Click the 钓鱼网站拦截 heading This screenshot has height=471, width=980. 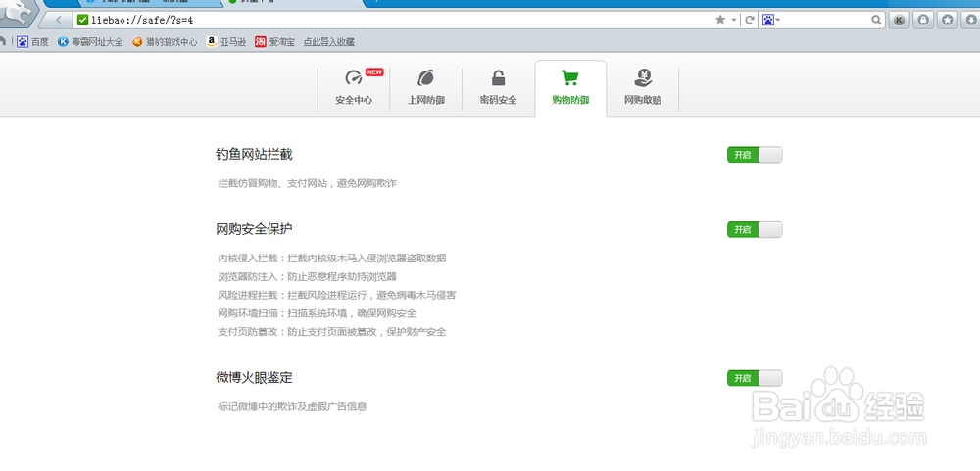pos(255,154)
